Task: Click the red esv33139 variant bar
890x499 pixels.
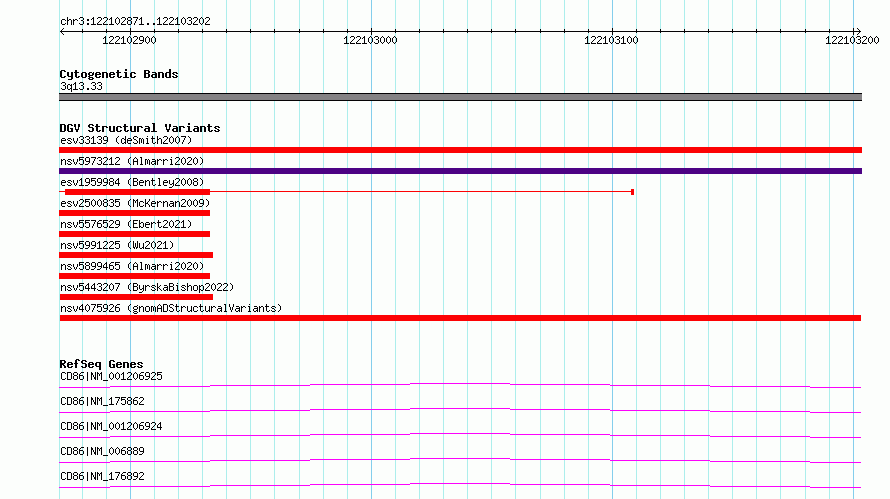Action: (x=460, y=150)
